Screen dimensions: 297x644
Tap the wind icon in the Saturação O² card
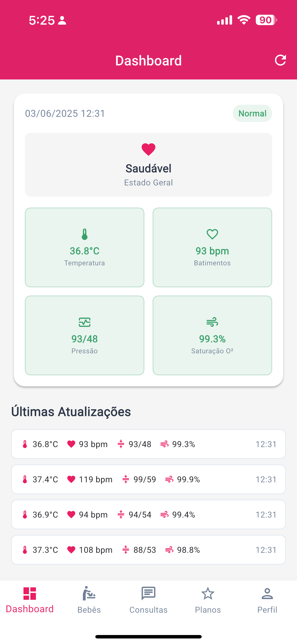212,322
